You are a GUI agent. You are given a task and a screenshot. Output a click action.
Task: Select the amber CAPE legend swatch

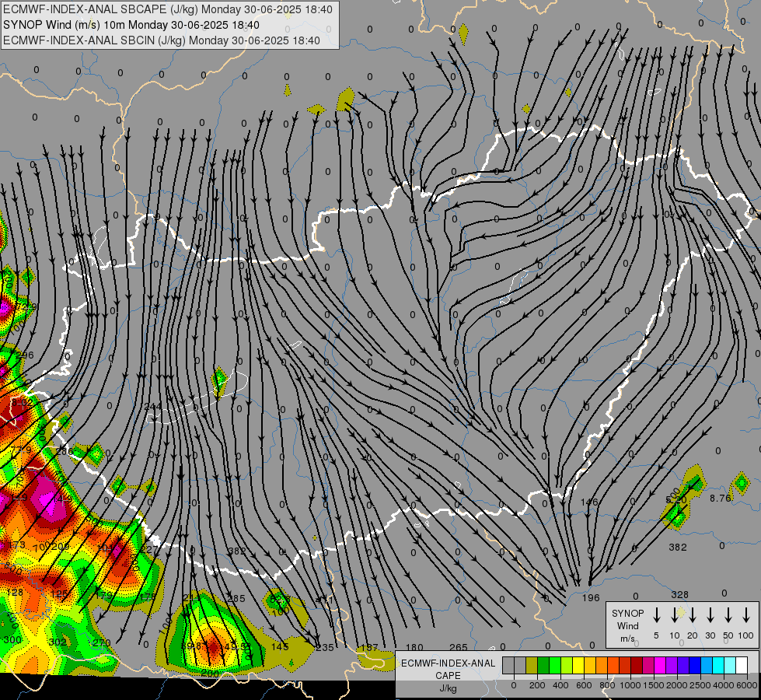click(590, 666)
